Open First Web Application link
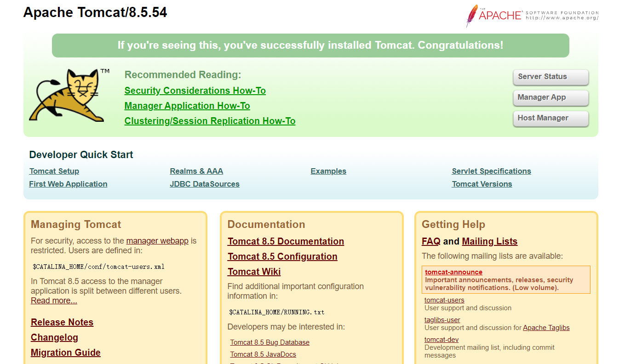 (68, 184)
